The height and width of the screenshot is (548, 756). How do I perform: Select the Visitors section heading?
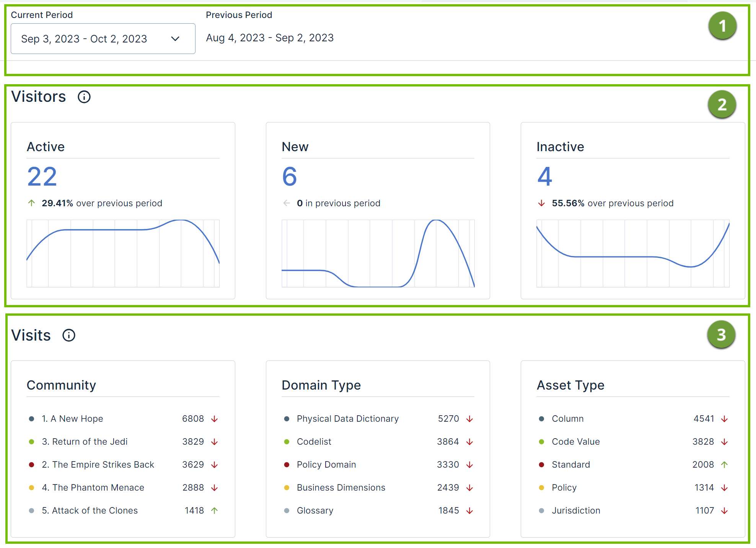38,96
